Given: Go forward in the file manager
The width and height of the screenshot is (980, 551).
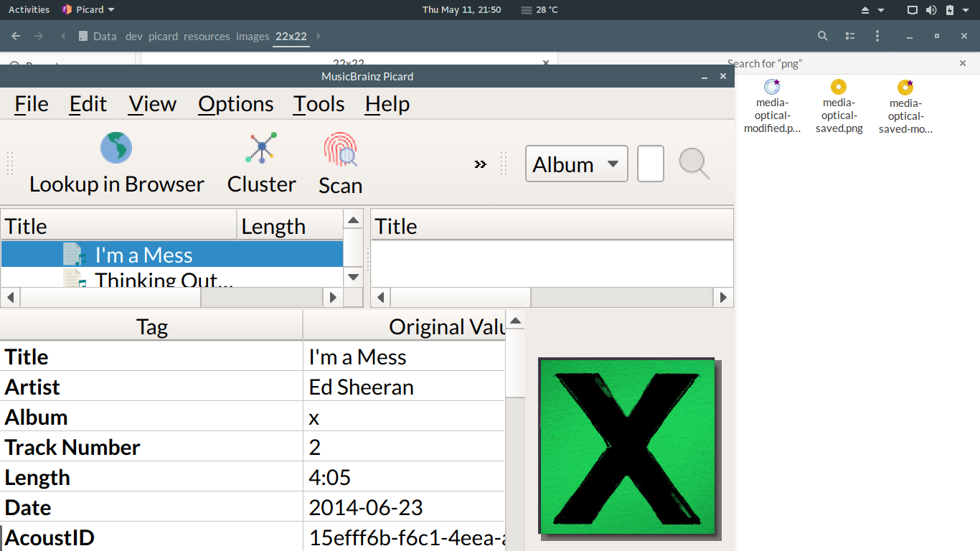Looking at the screenshot, I should coord(39,36).
